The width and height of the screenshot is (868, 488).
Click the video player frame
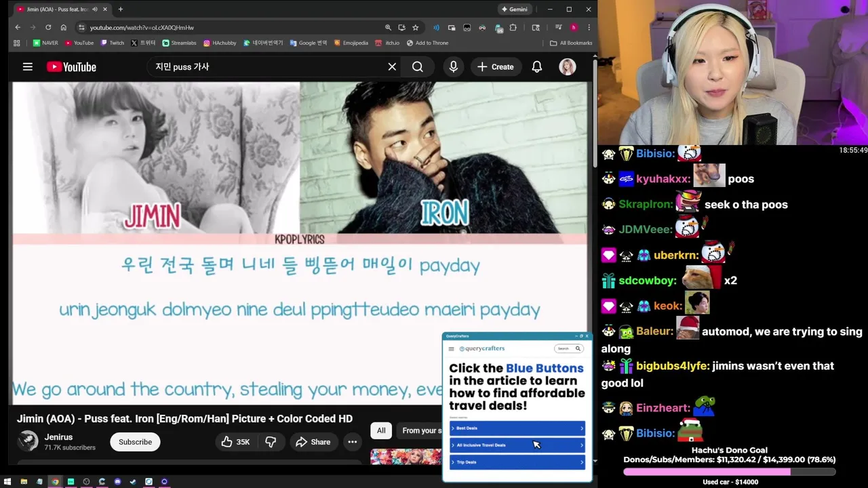click(x=300, y=242)
